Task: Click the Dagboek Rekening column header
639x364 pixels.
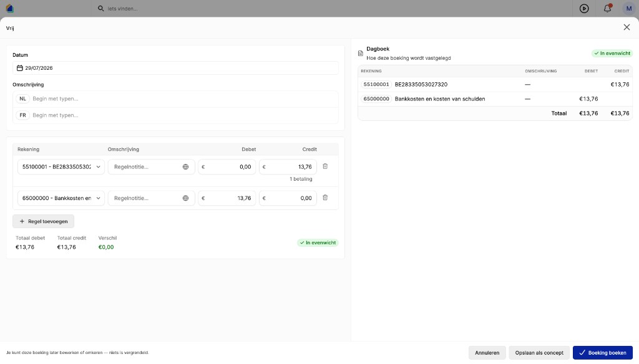Action: click(x=371, y=71)
